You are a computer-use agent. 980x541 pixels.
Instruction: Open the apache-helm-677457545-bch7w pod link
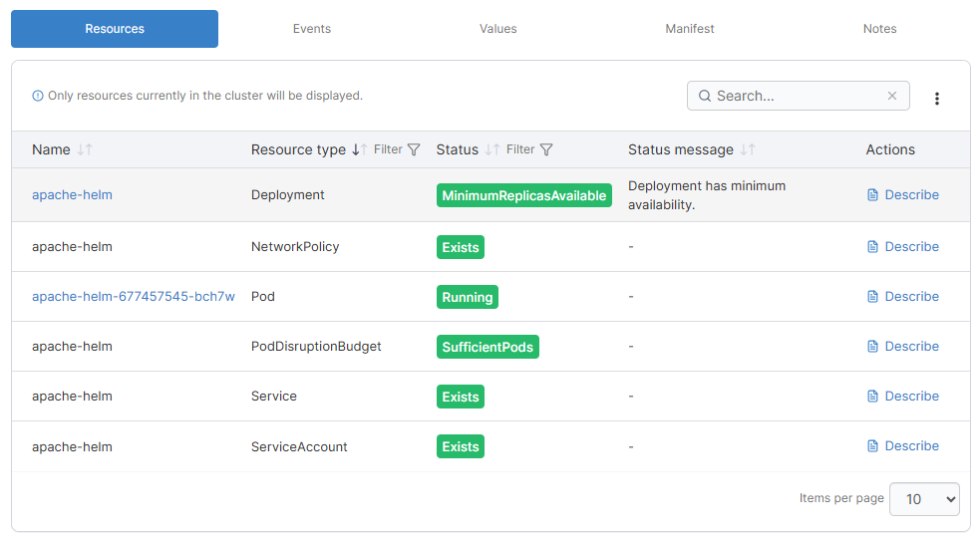click(134, 297)
